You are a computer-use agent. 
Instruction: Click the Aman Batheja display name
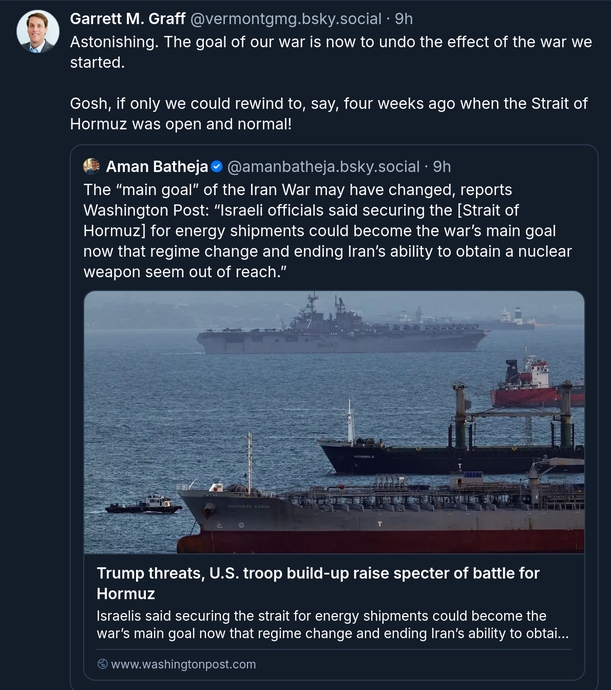[156, 166]
